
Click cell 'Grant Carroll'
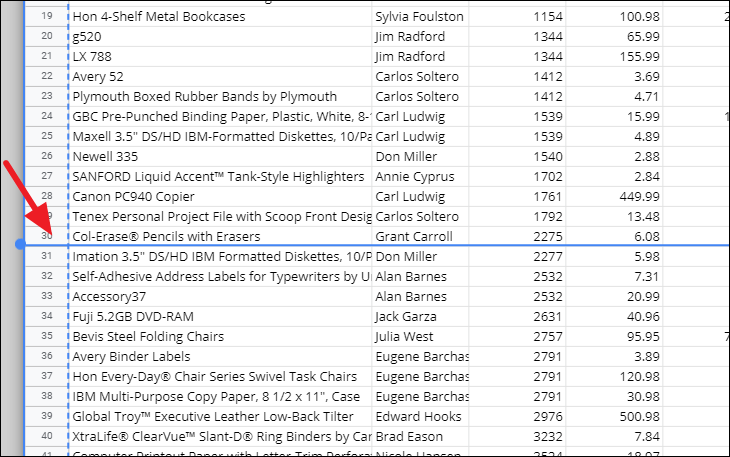tap(420, 236)
